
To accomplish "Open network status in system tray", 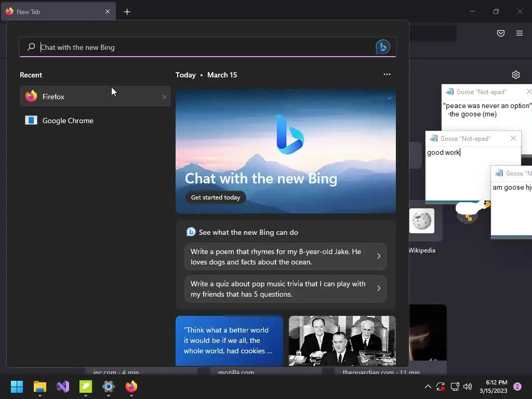I will pos(455,387).
